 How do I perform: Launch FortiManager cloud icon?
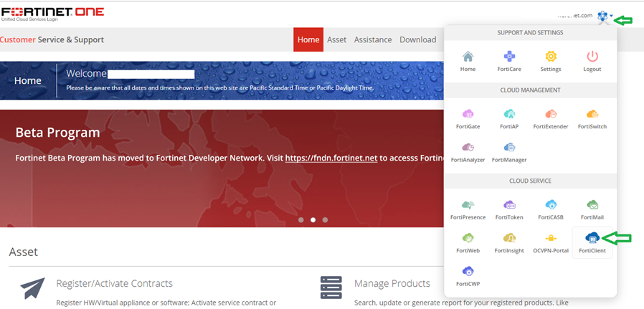tap(509, 147)
